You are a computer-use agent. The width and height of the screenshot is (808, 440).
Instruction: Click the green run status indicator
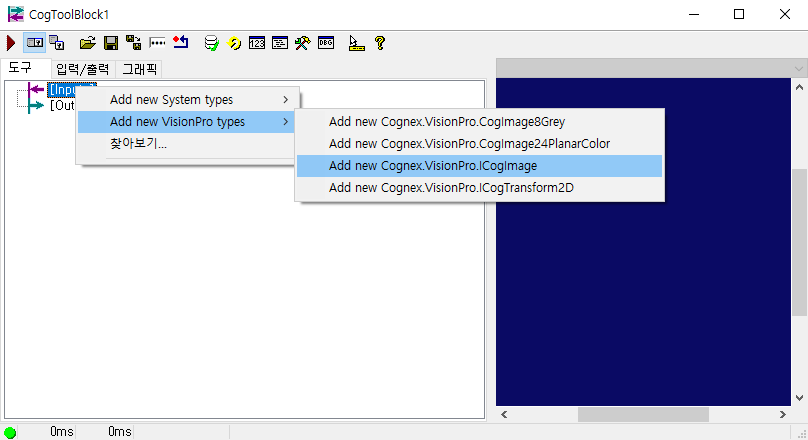pos(10,432)
